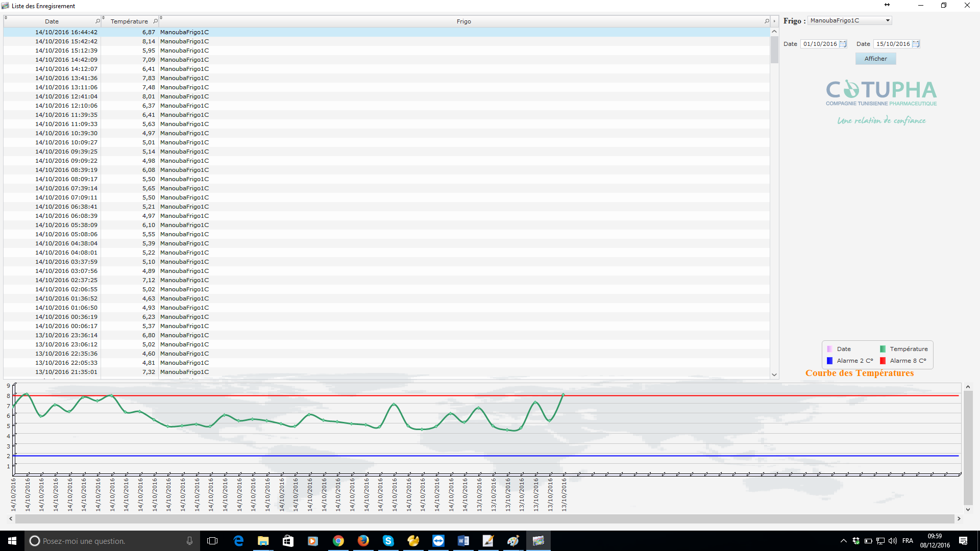
Task: Open Task View from the taskbar
Action: click(212, 541)
